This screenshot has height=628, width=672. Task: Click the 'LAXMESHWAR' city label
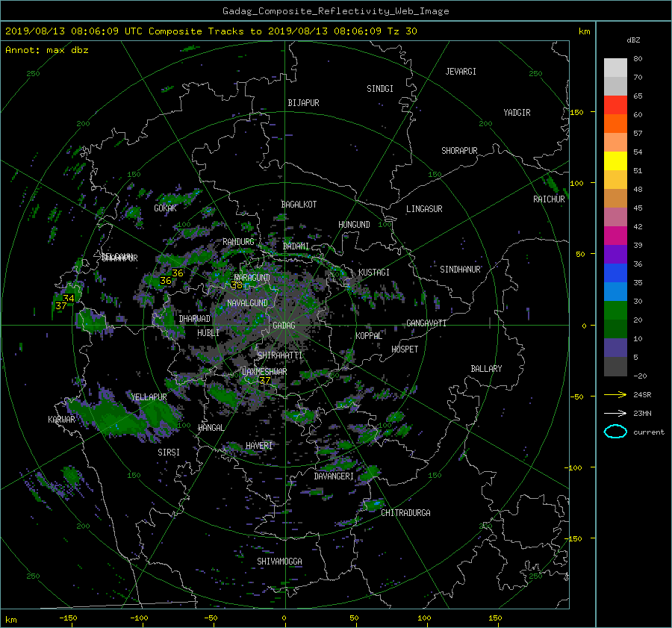264,372
